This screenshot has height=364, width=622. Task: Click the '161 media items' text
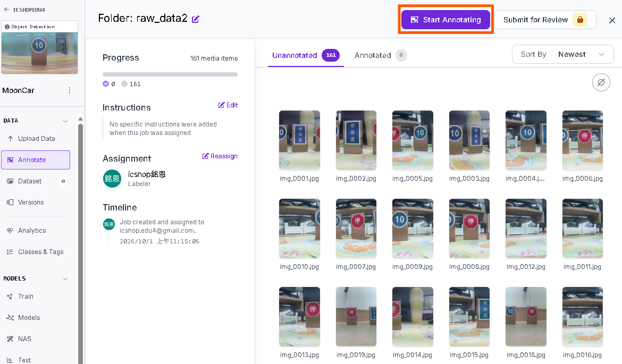[214, 58]
